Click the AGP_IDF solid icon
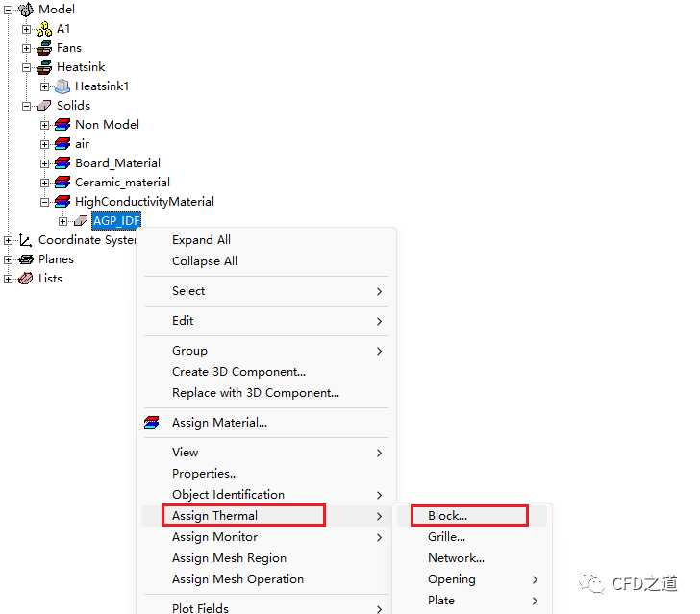 click(81, 220)
